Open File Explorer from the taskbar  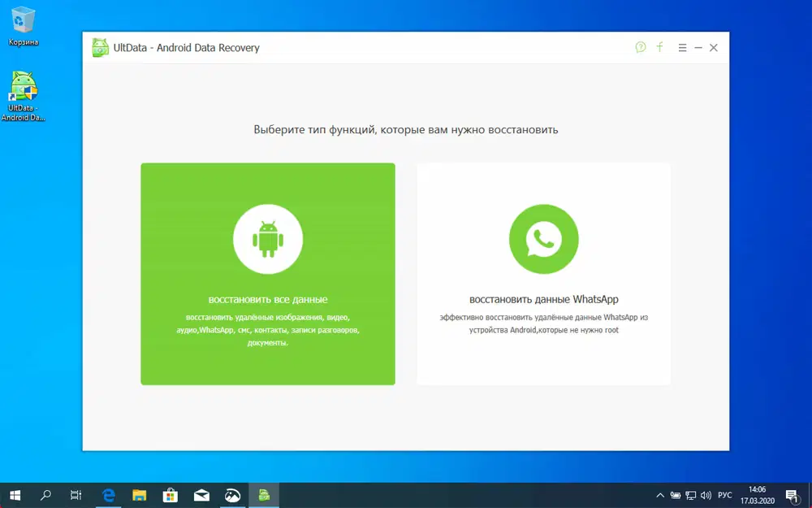tap(140, 494)
